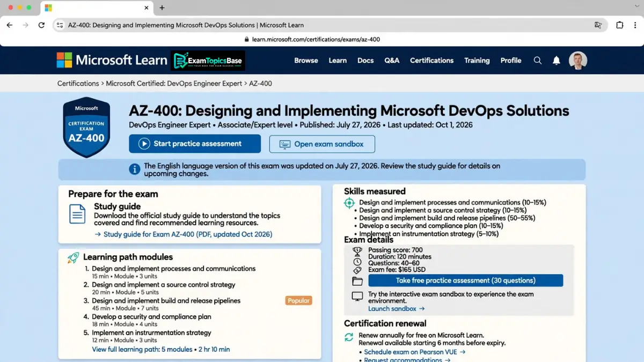This screenshot has height=362, width=644.
Task: Open the Browse menu
Action: pyautogui.click(x=306, y=61)
